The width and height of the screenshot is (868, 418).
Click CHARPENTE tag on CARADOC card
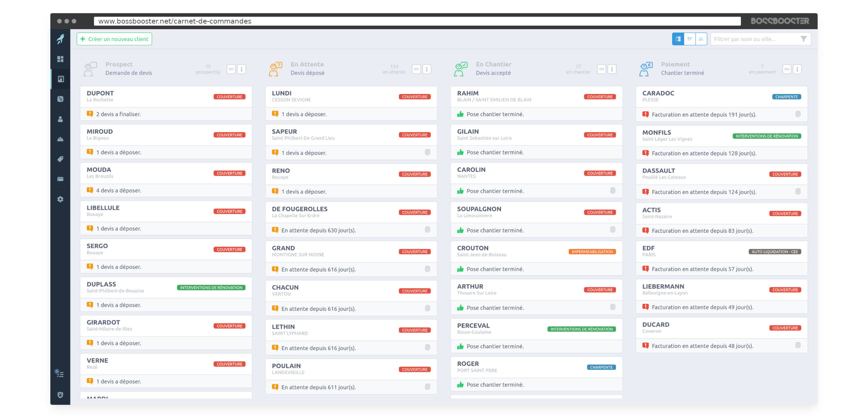coord(786,97)
